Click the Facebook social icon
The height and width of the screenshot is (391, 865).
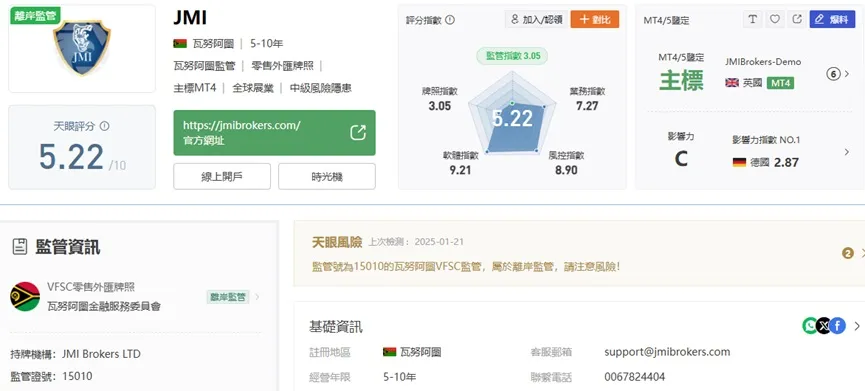pos(837,326)
